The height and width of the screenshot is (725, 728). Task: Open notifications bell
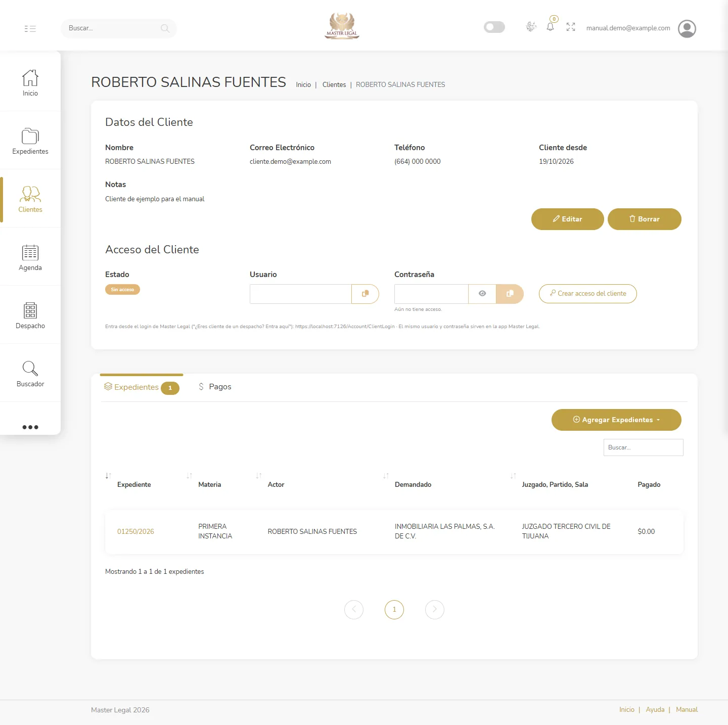click(x=551, y=27)
